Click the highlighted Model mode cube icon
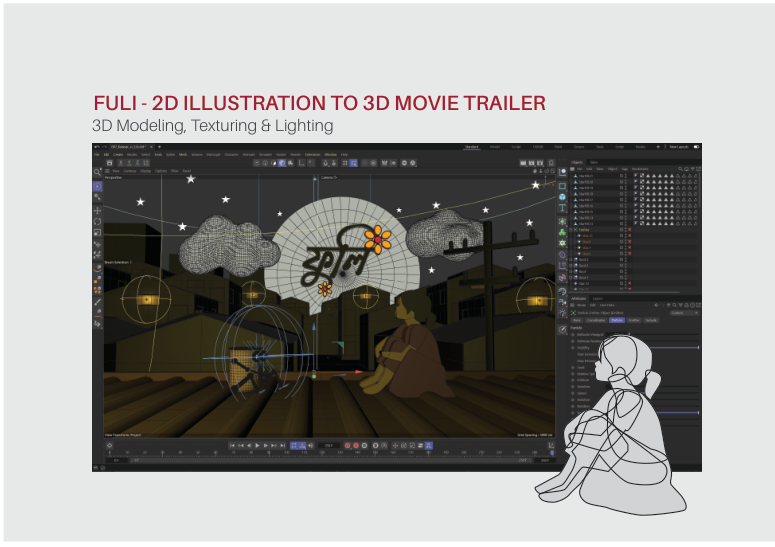 [282, 163]
